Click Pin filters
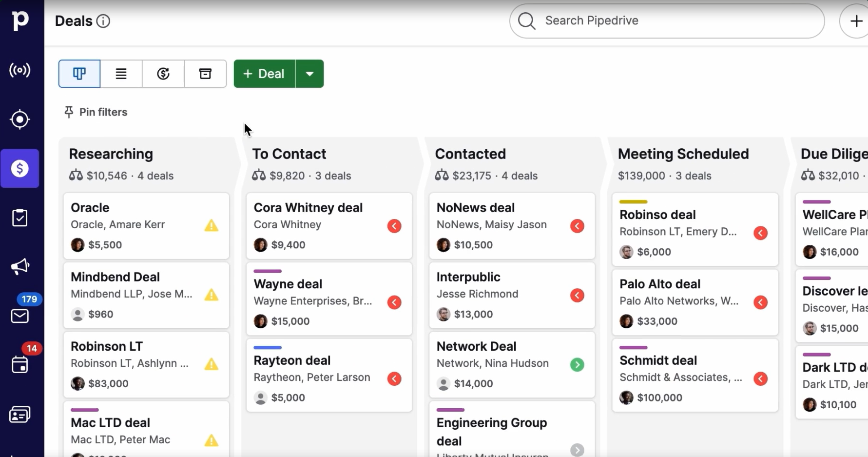 pyautogui.click(x=96, y=112)
